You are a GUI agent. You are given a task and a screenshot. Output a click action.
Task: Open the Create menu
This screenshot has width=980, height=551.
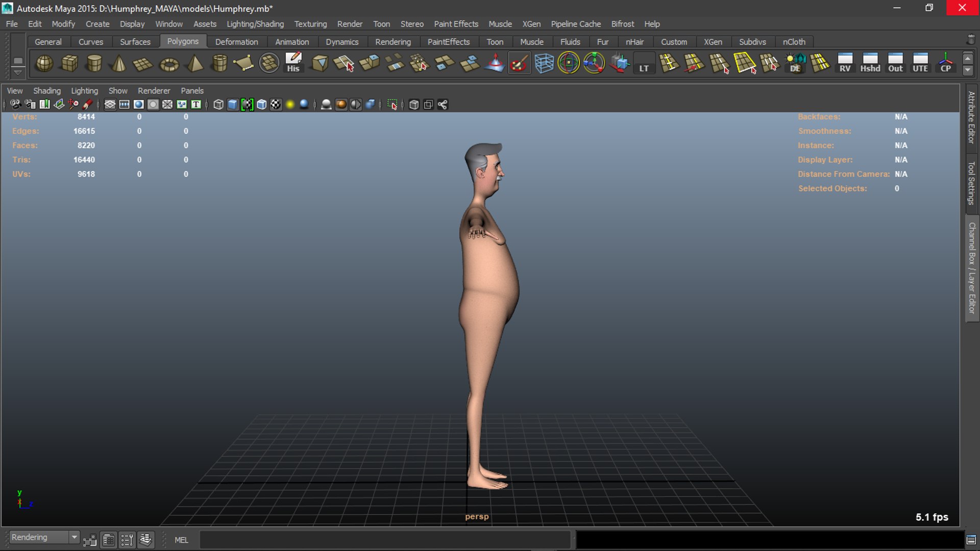[x=97, y=24]
